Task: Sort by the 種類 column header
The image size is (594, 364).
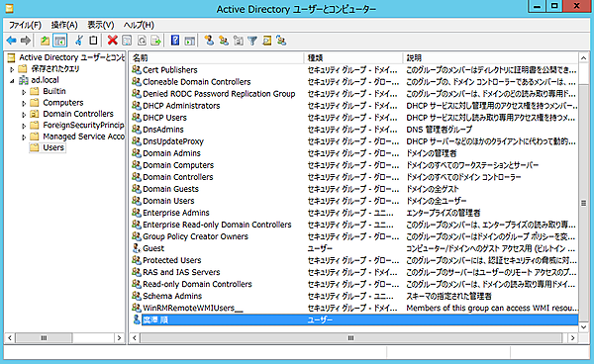Action: tap(353, 57)
